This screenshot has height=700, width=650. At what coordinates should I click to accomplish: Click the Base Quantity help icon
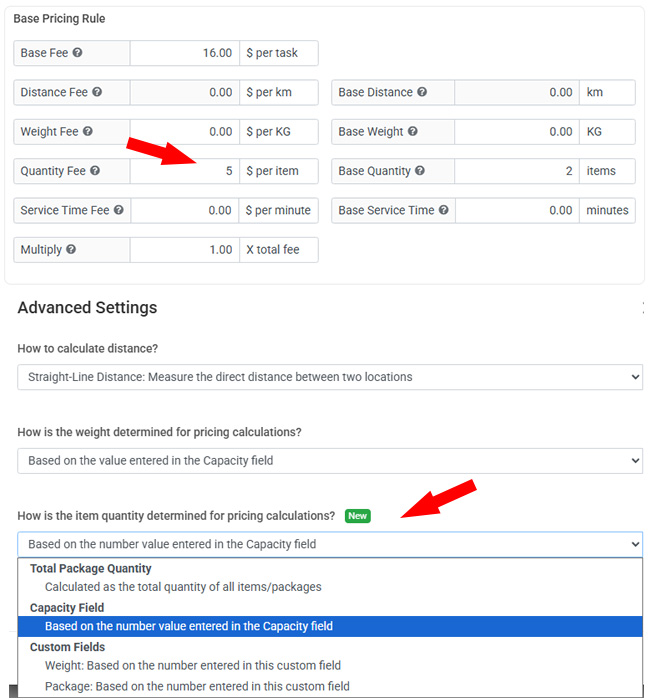click(x=420, y=171)
